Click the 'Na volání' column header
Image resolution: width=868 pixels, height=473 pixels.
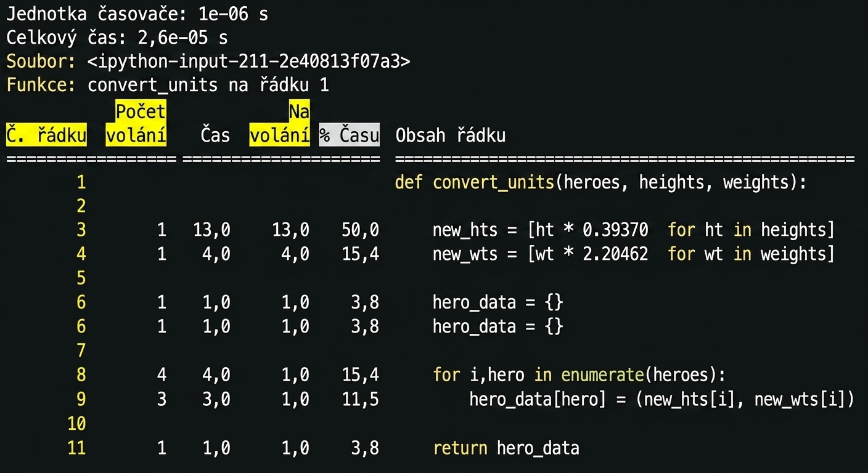(280, 123)
